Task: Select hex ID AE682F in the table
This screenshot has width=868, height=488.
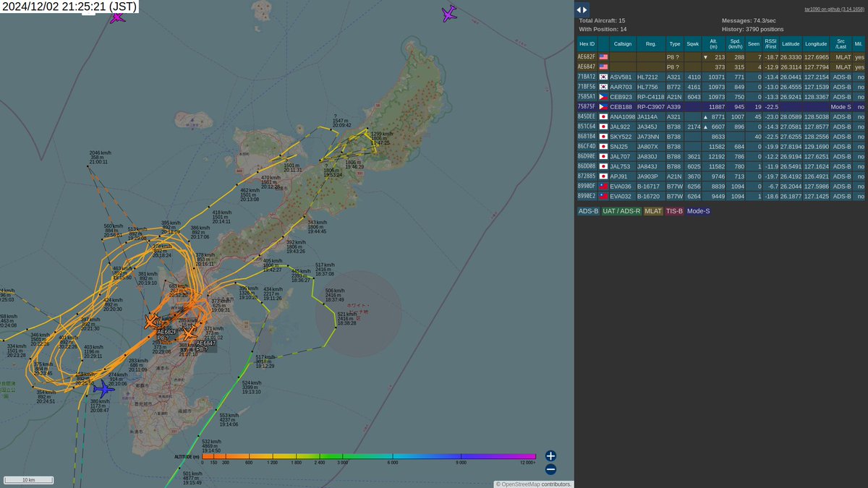Action: [586, 56]
